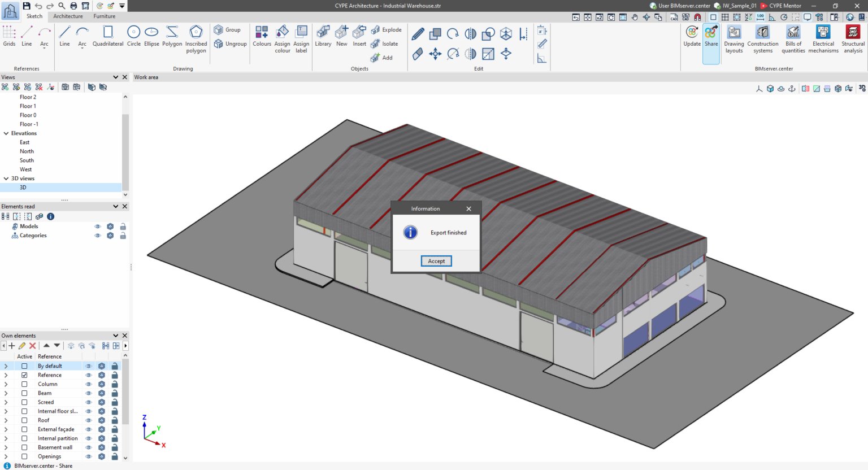Image resolution: width=868 pixels, height=470 pixels.
Task: Collapse the Elements read panel chevron
Action: tap(116, 206)
